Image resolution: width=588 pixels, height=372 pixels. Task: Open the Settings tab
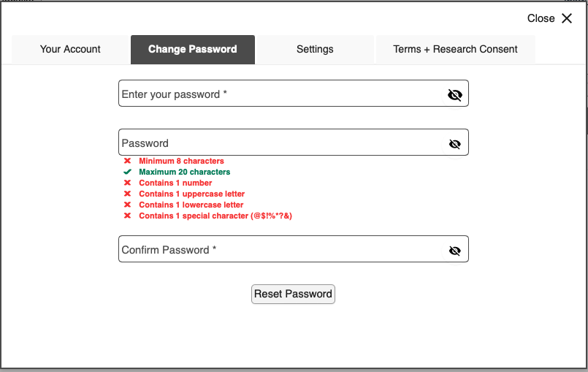315,50
